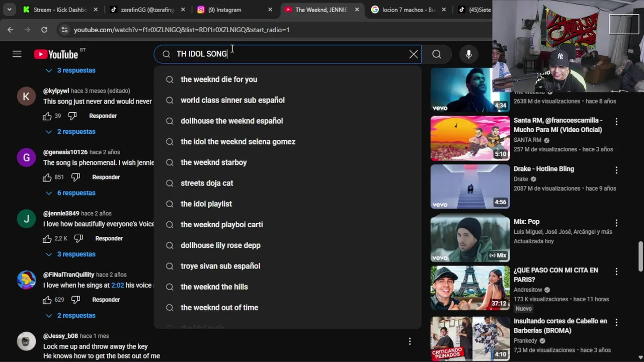Select suggestion troye sivan sub español

288,266
